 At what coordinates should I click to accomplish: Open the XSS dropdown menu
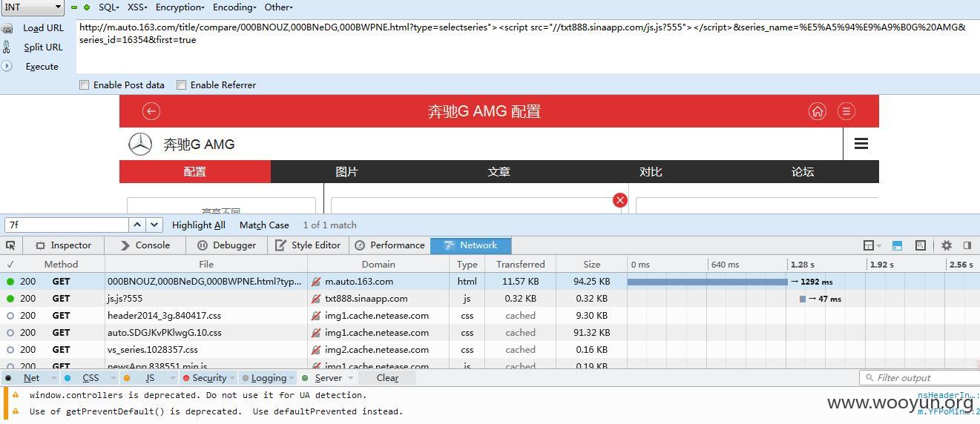(x=137, y=7)
